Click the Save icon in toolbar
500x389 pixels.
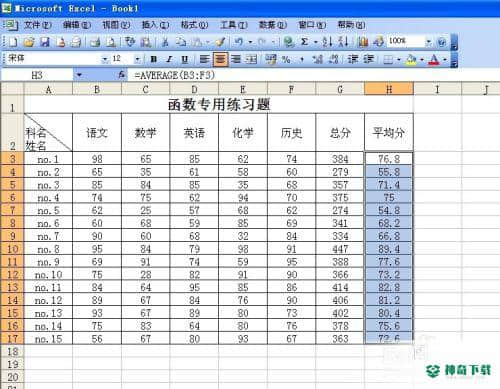pos(45,42)
